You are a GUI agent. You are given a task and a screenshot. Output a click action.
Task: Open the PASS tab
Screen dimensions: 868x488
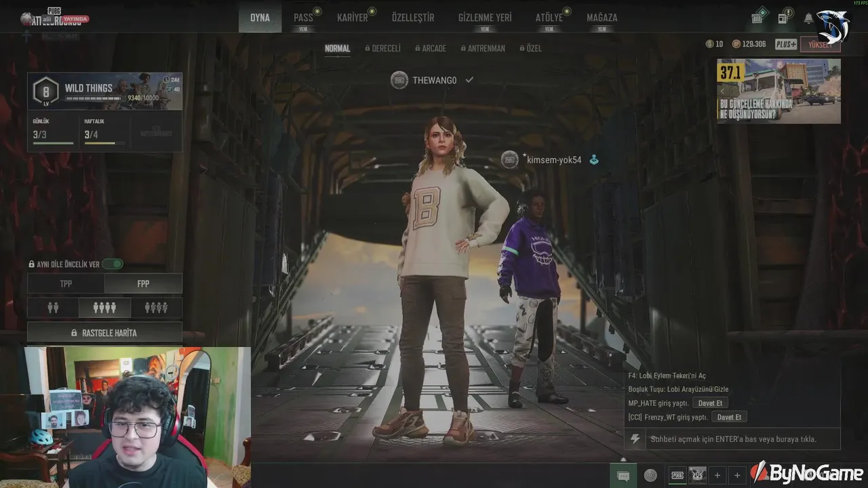point(303,18)
